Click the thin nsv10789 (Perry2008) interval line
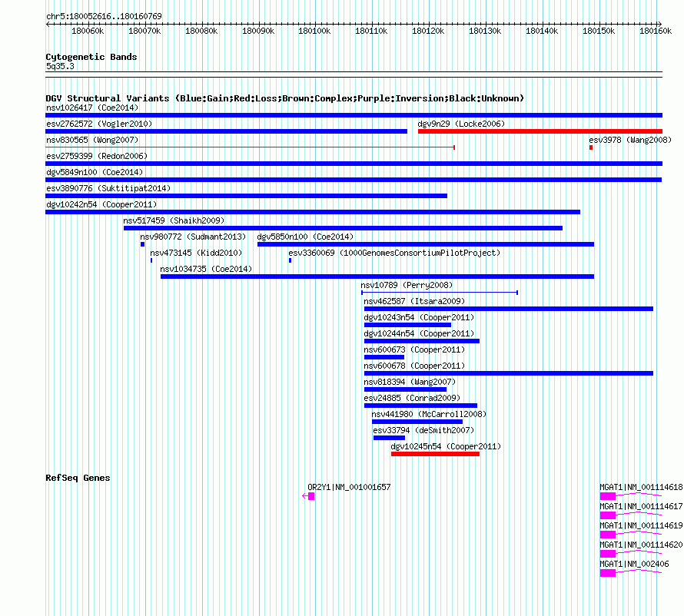Viewport: 684px width, 616px height. [440, 293]
